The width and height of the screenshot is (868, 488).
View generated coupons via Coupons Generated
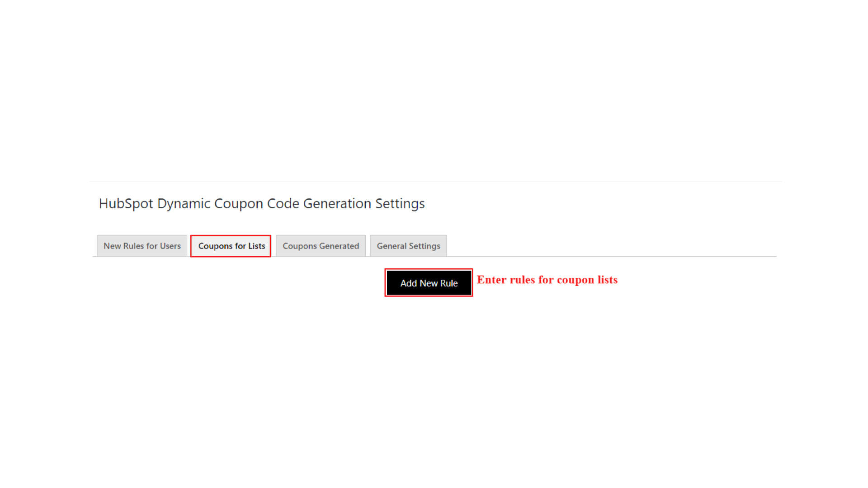click(321, 246)
